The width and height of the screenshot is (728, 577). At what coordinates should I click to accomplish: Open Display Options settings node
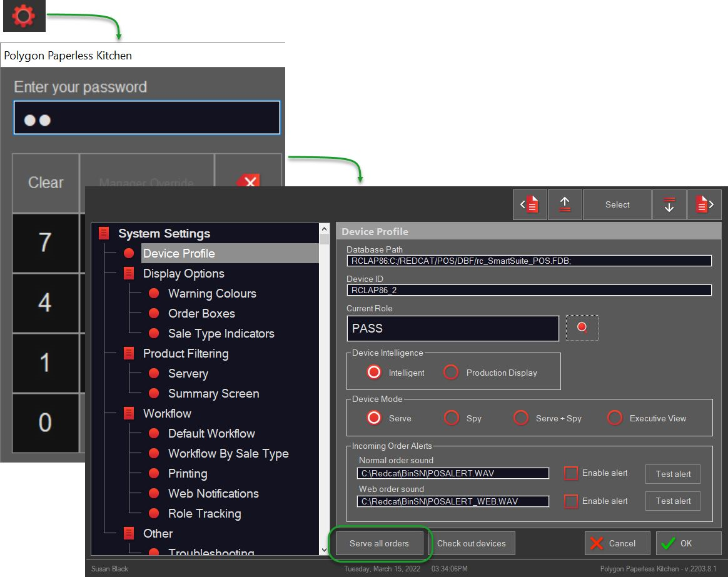(x=183, y=273)
